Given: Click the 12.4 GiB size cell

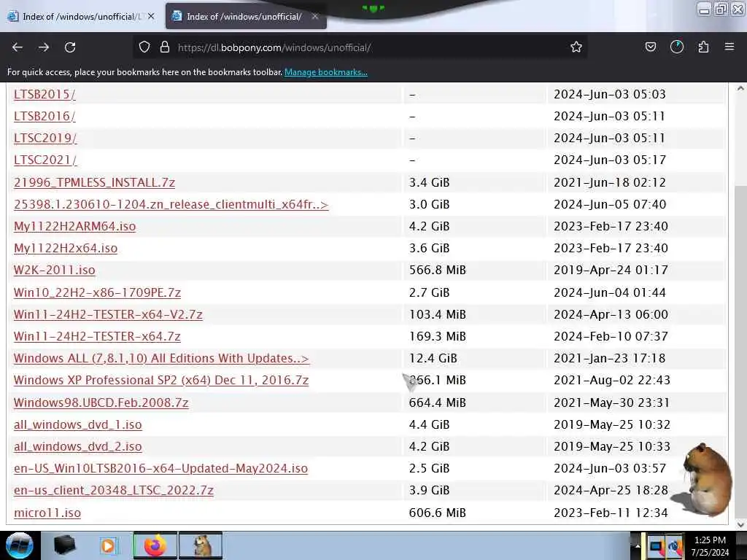Looking at the screenshot, I should [x=433, y=358].
